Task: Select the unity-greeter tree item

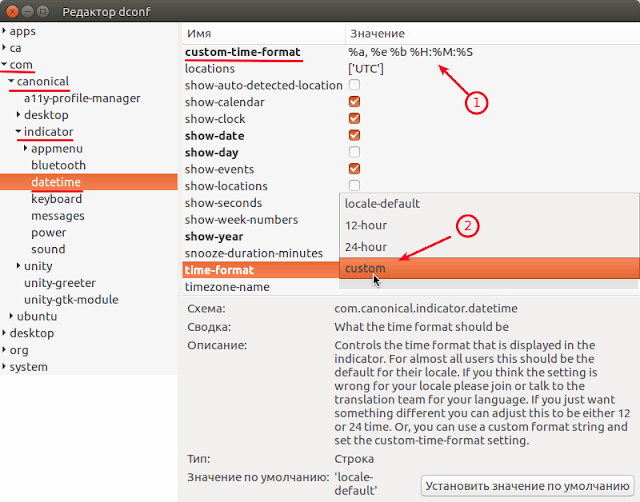Action: pyautogui.click(x=60, y=282)
